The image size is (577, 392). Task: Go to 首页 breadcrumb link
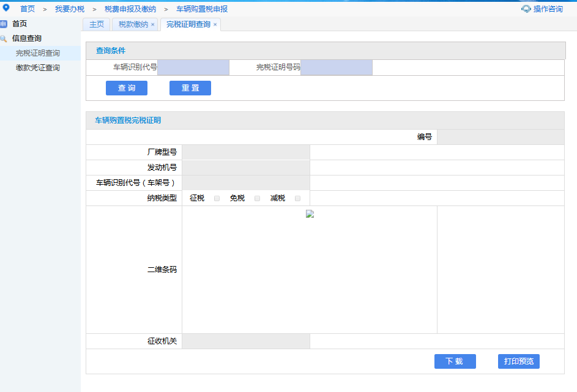tap(28, 9)
